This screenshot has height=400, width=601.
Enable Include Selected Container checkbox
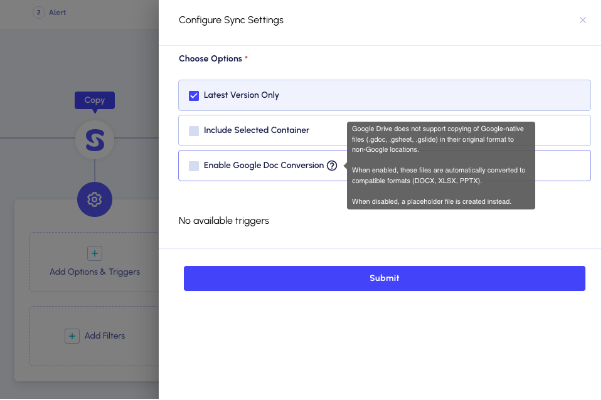pyautogui.click(x=194, y=131)
